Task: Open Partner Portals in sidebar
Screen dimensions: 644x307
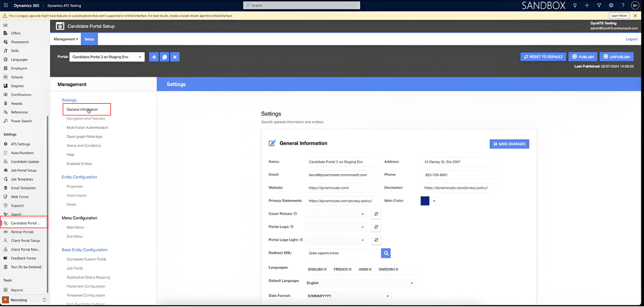Action: click(22, 232)
